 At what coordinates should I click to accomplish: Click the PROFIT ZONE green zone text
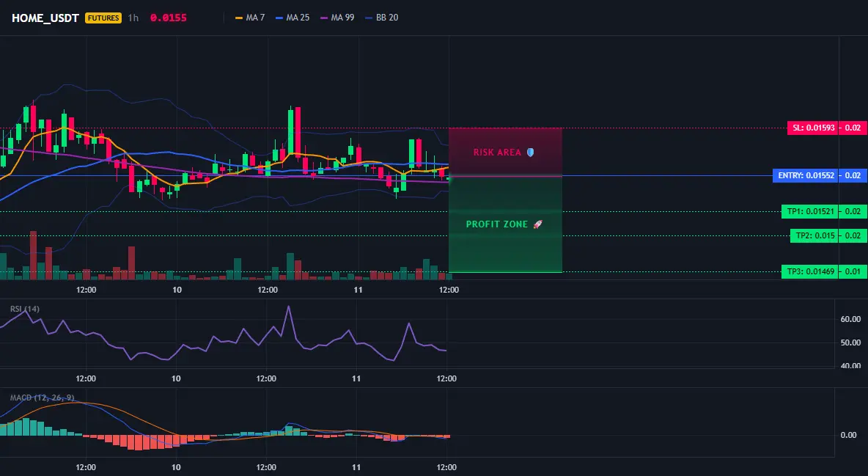[497, 224]
